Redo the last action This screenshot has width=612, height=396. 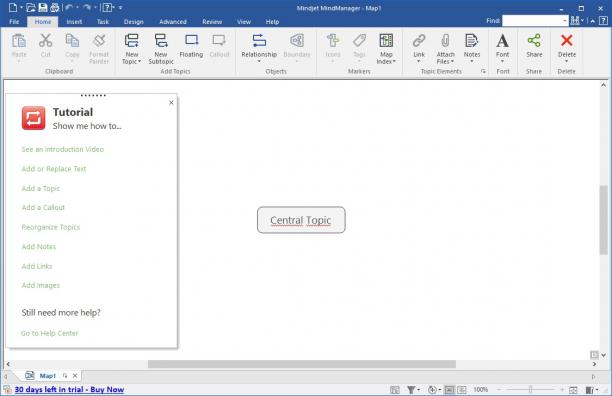(x=87, y=7)
